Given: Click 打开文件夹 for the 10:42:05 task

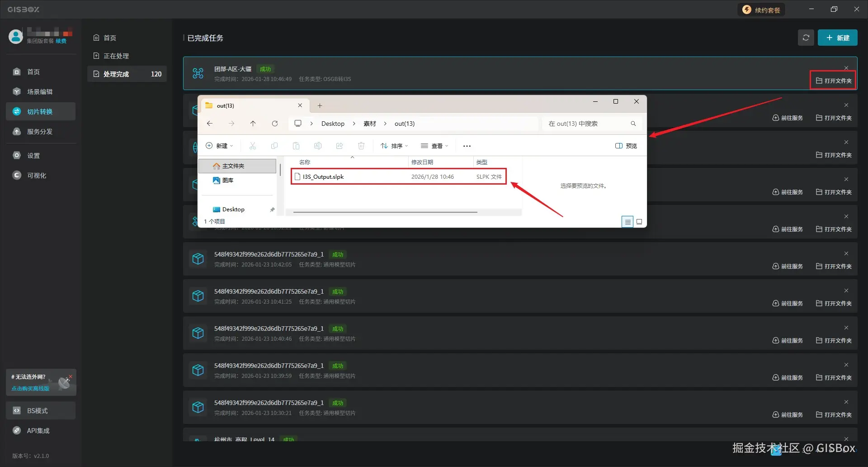Looking at the screenshot, I should 834,267.
